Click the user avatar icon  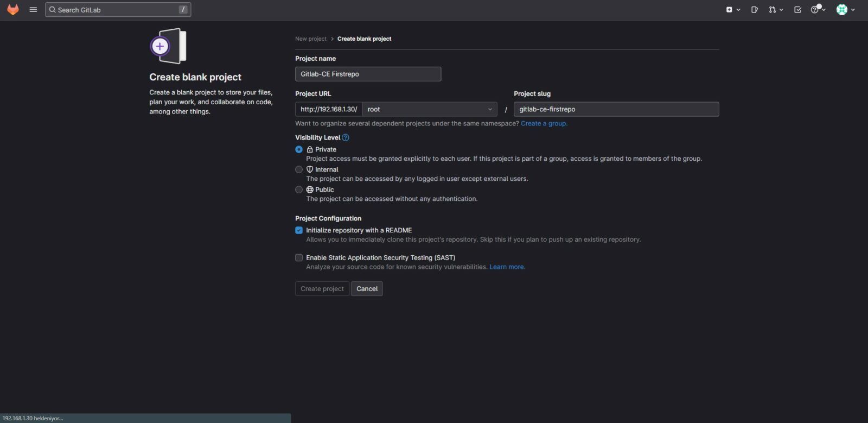(x=842, y=10)
